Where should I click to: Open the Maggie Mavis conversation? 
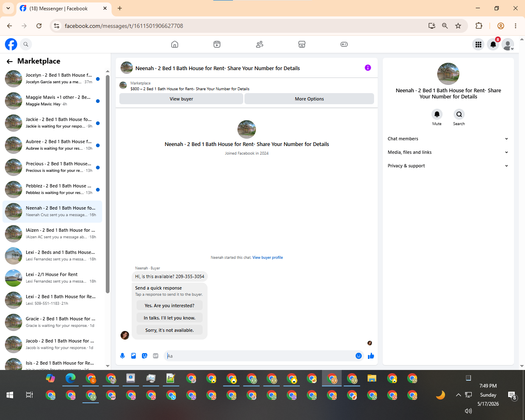tap(52, 100)
